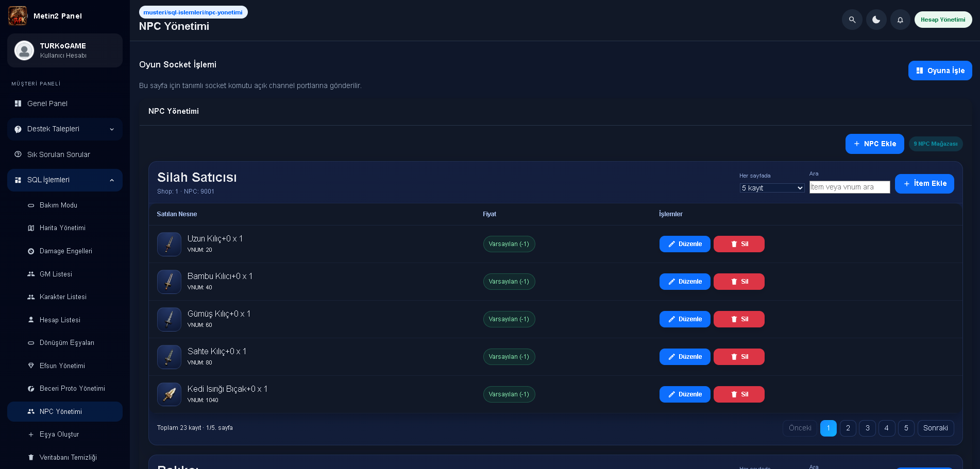
Task: Click the Beceri Proto Yönetimi icon
Action: pyautogui.click(x=31, y=389)
